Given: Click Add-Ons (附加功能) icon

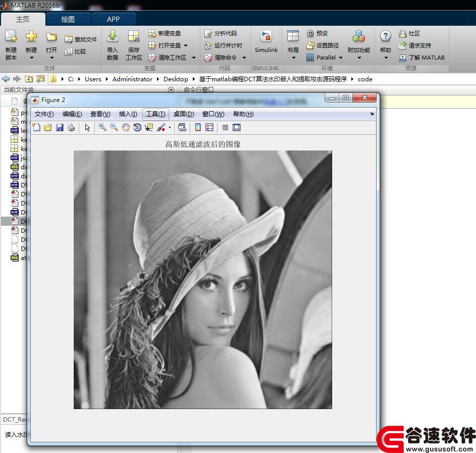Looking at the screenshot, I should (359, 36).
